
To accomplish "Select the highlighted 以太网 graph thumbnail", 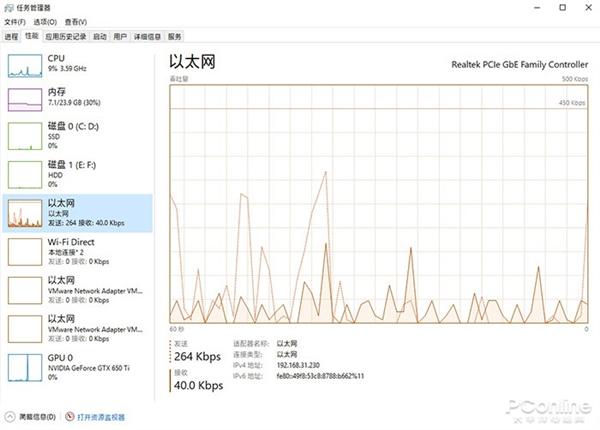I will [x=25, y=213].
